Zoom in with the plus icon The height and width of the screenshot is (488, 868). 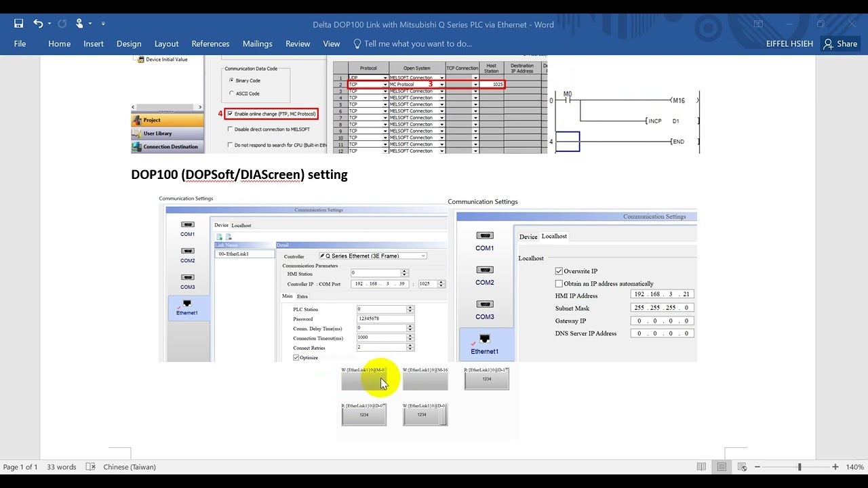coord(835,467)
